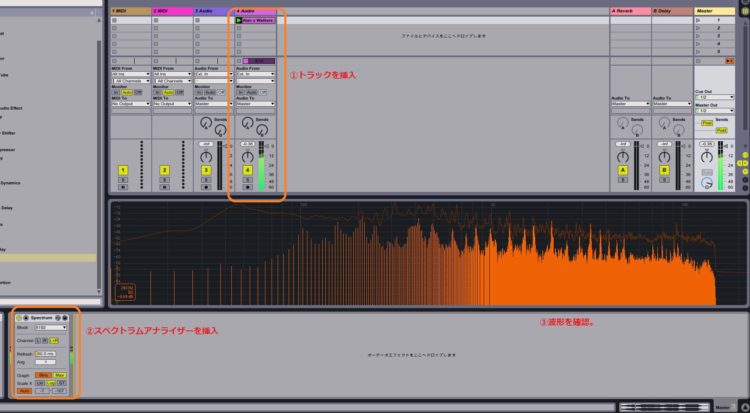Stop clips in track 4 Audio
Image resolution: width=750 pixels, height=413 pixels.
(239, 61)
